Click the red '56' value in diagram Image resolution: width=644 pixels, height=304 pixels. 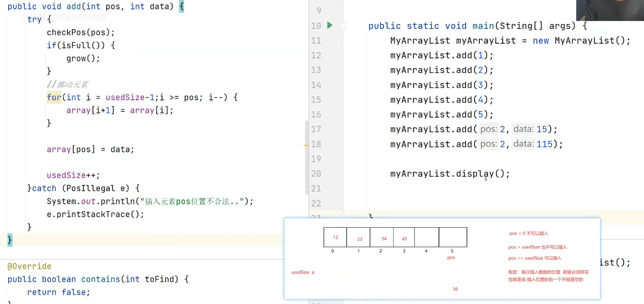point(455,289)
